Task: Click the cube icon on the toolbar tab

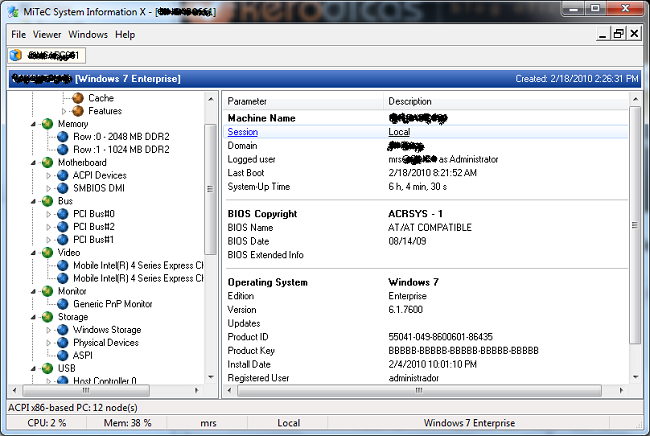Action: 16,55
